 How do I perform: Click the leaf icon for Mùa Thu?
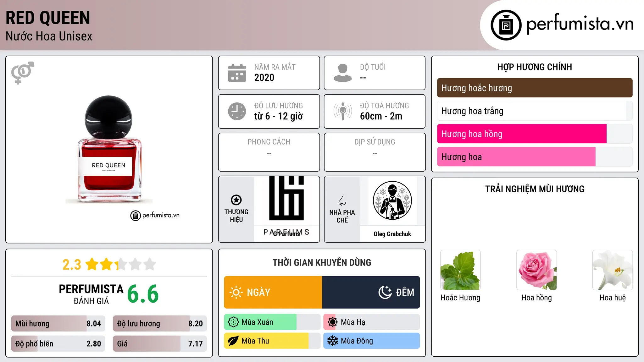(233, 341)
